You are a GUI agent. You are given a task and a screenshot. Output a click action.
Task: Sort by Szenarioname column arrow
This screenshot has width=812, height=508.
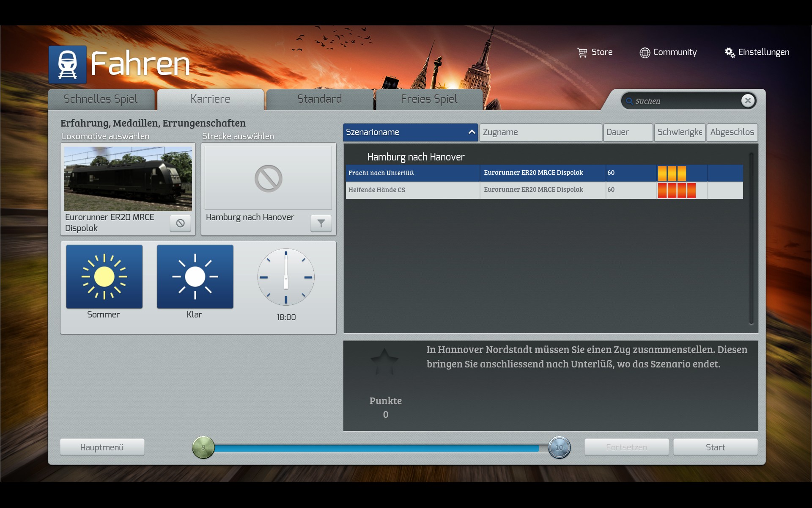472,132
